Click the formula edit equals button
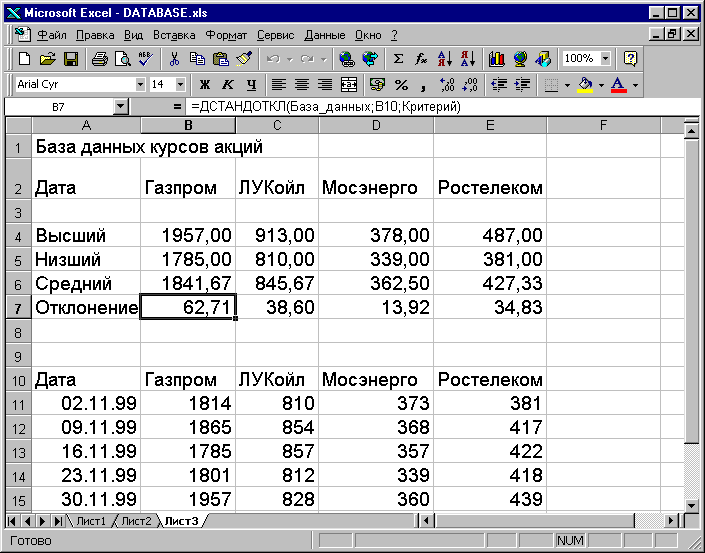 [177, 107]
